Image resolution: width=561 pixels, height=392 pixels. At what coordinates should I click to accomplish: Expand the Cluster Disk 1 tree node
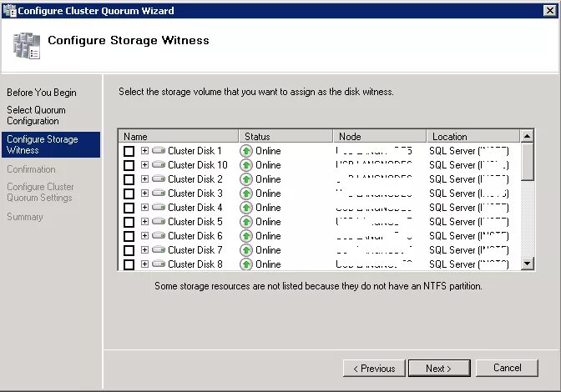144,150
